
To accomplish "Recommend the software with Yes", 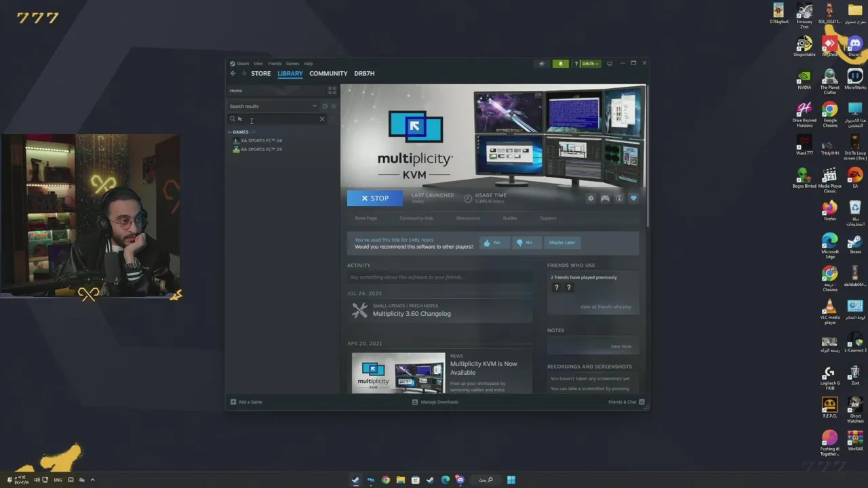I will [494, 243].
